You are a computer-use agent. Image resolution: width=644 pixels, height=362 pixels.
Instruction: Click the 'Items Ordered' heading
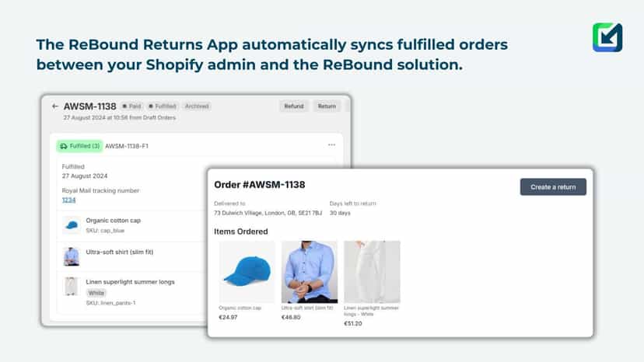coord(240,231)
